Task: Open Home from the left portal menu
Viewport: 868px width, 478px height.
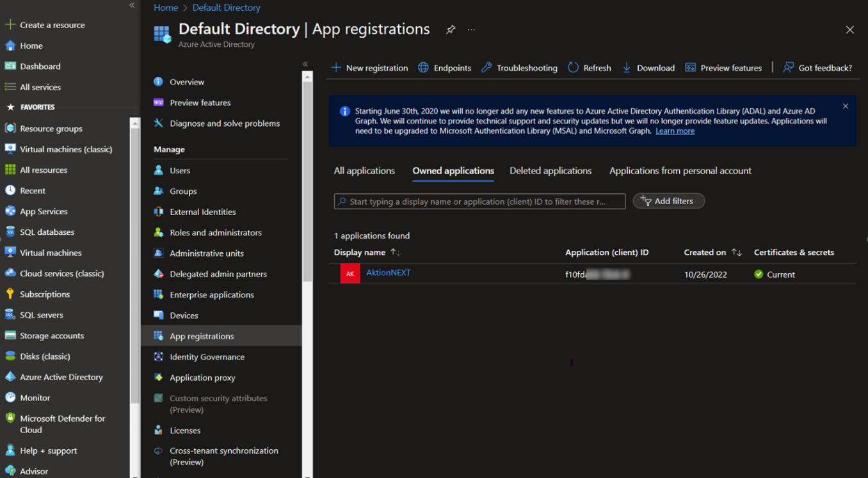Action: click(x=31, y=45)
